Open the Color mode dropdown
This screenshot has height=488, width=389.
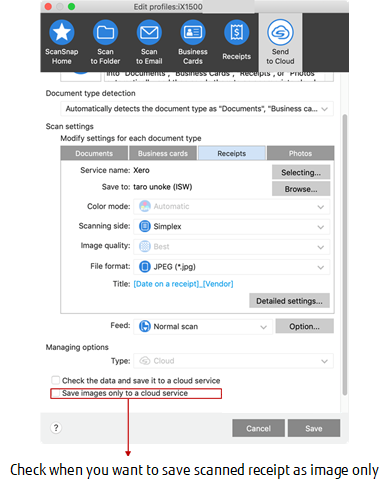[232, 207]
